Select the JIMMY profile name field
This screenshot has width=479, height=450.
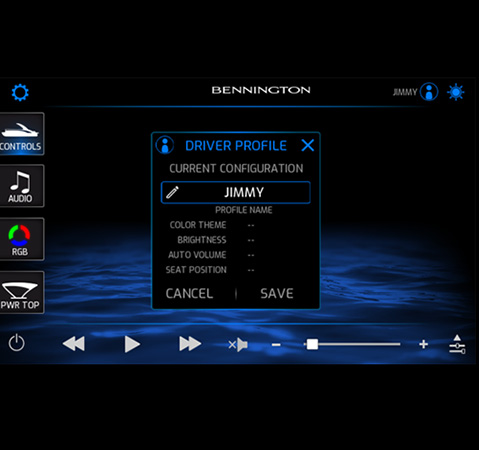(x=236, y=192)
